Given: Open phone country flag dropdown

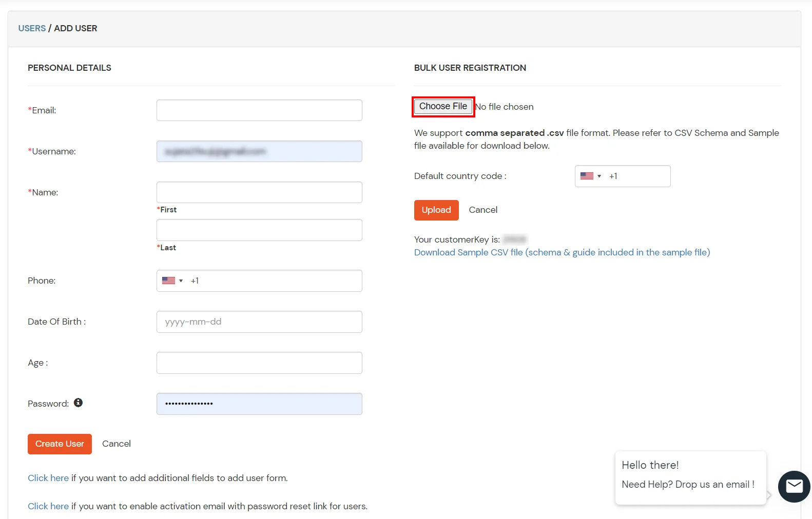Looking at the screenshot, I should click(x=172, y=281).
